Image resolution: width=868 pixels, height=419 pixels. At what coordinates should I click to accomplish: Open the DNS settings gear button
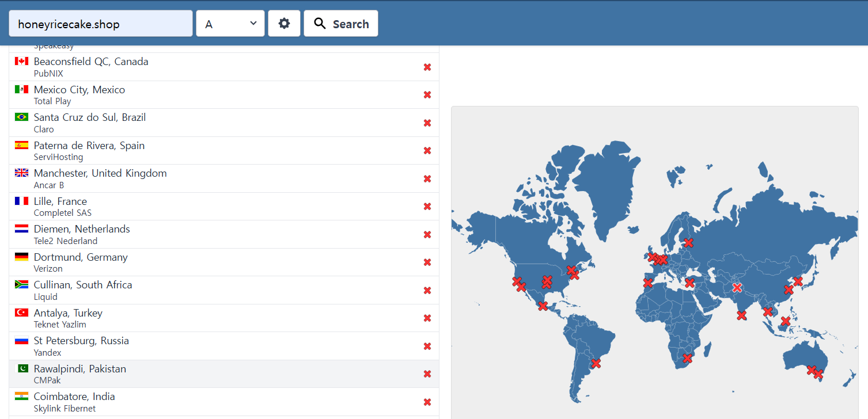pyautogui.click(x=284, y=24)
